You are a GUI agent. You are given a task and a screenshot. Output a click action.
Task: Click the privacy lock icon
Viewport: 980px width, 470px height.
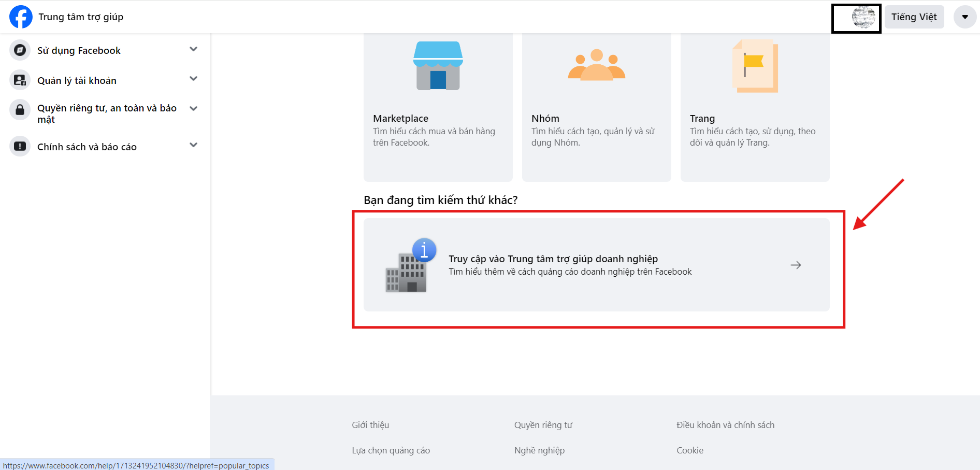pos(20,110)
